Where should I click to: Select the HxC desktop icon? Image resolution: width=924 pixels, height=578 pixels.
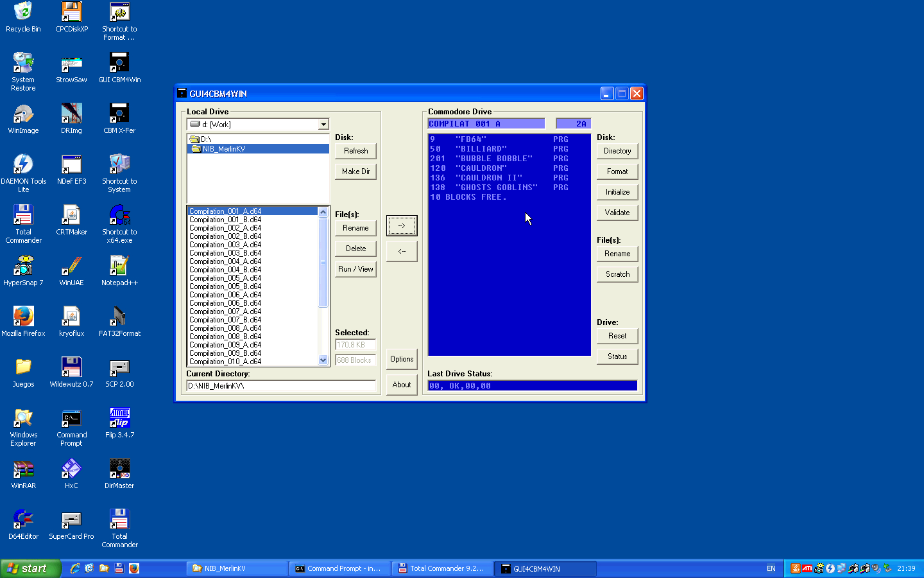71,474
